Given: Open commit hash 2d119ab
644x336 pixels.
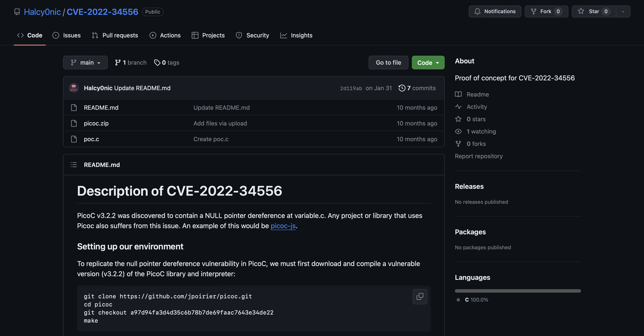Looking at the screenshot, I should click(351, 88).
